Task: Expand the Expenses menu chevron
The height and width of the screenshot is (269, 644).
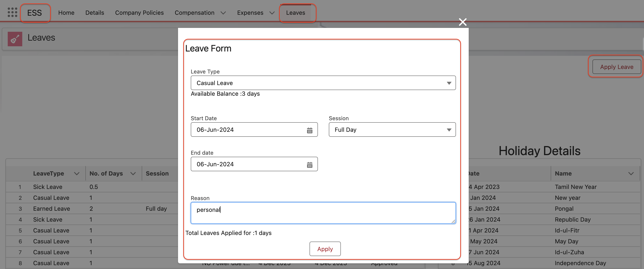Action: pos(272,13)
